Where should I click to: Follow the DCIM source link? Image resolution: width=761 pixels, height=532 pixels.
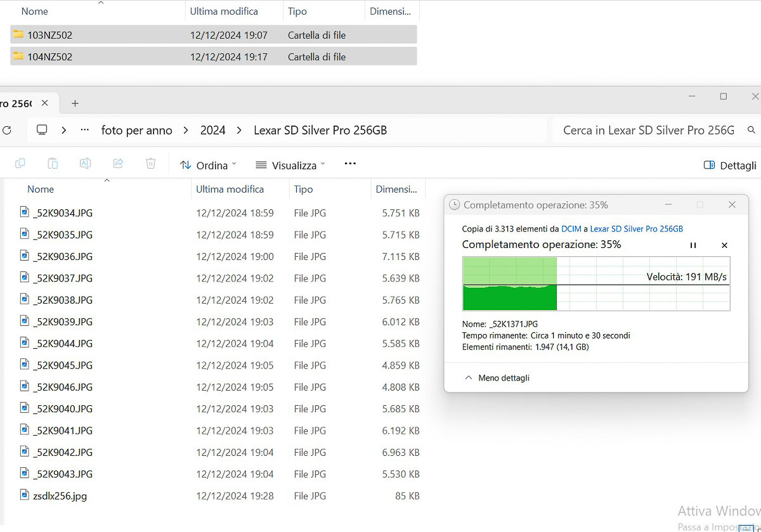pos(571,229)
